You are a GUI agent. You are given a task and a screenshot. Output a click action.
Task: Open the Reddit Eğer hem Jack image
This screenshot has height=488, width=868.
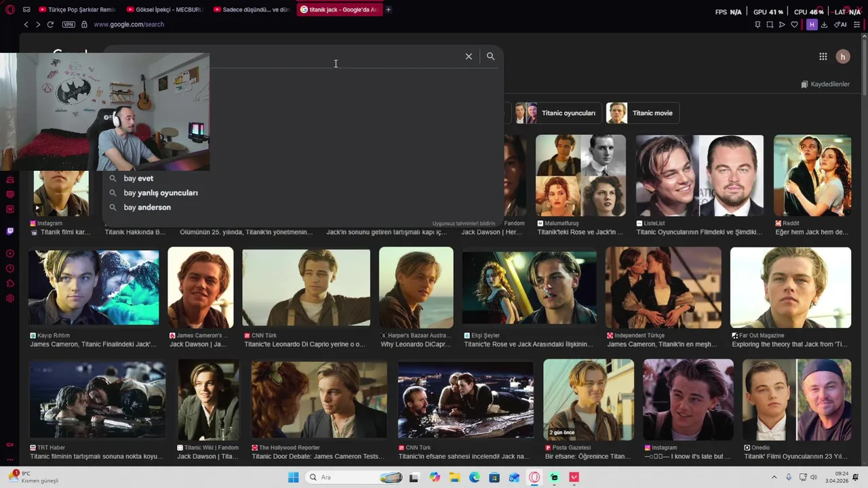pyautogui.click(x=812, y=176)
